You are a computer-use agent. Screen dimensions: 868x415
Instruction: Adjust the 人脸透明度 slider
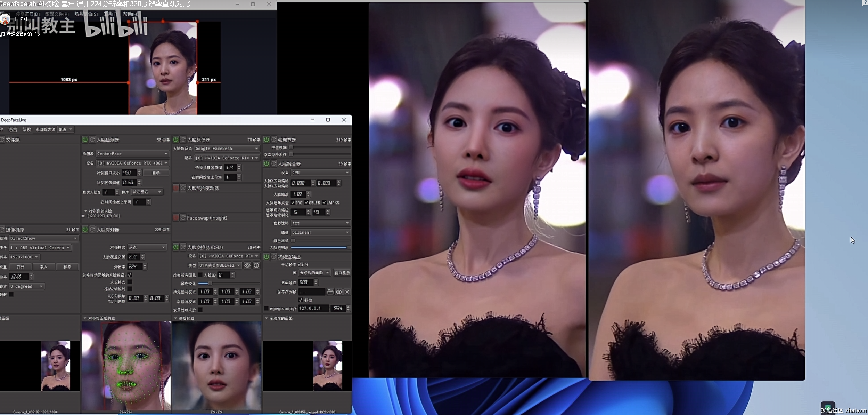320,248
